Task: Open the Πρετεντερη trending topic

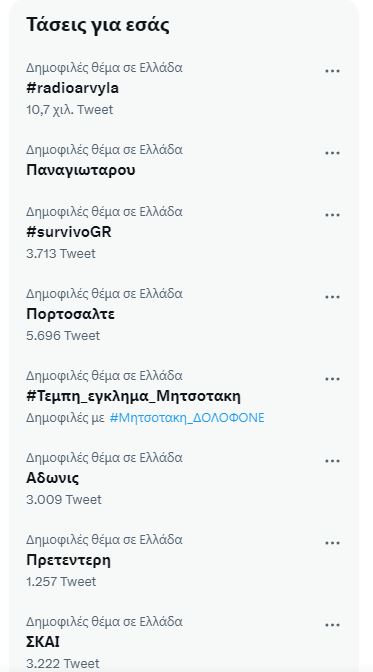Action: pyautogui.click(x=68, y=560)
